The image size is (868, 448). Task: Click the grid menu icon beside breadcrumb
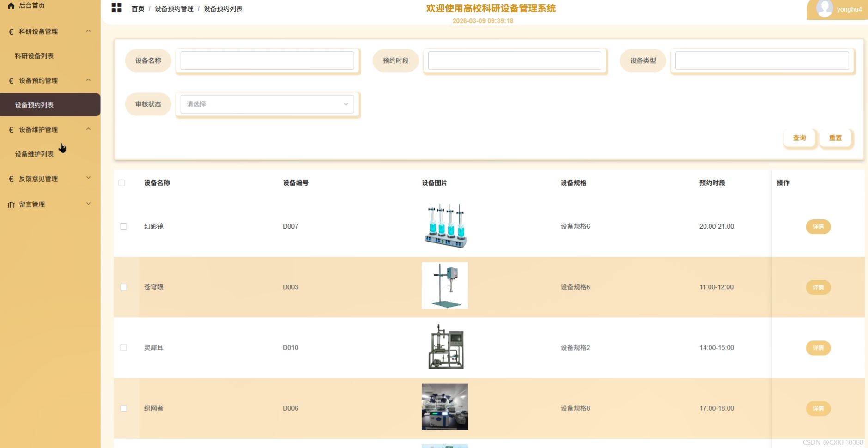click(x=117, y=8)
